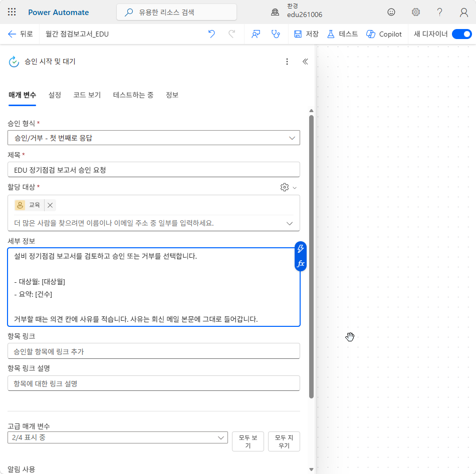Switch to the 정보 tab

click(x=172, y=95)
